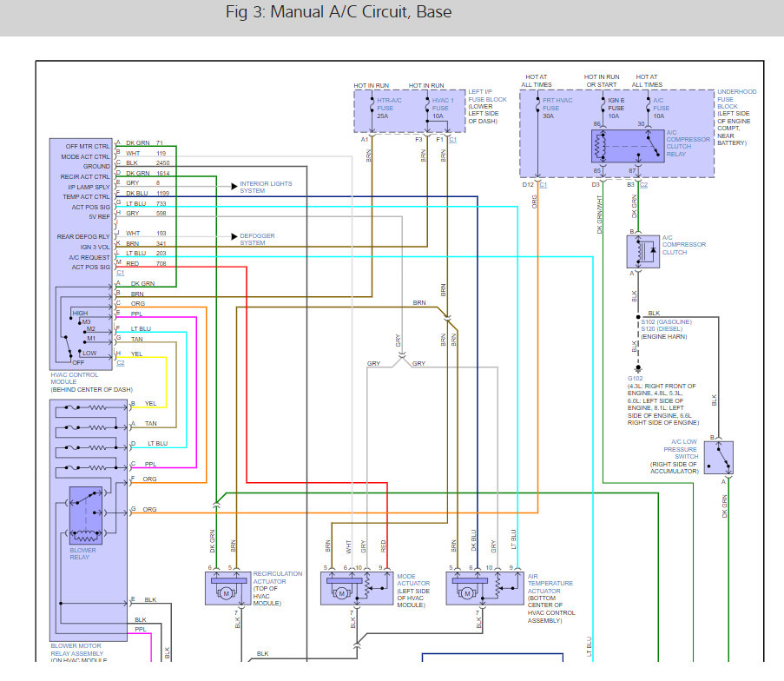
Task: Click the 'G102' ground label
Action: pyautogui.click(x=635, y=378)
